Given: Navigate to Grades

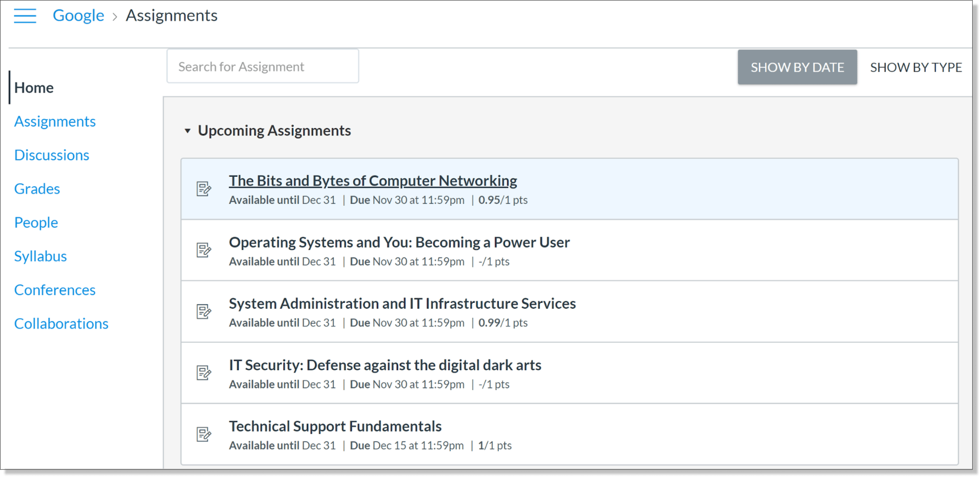Looking at the screenshot, I should click(x=37, y=188).
